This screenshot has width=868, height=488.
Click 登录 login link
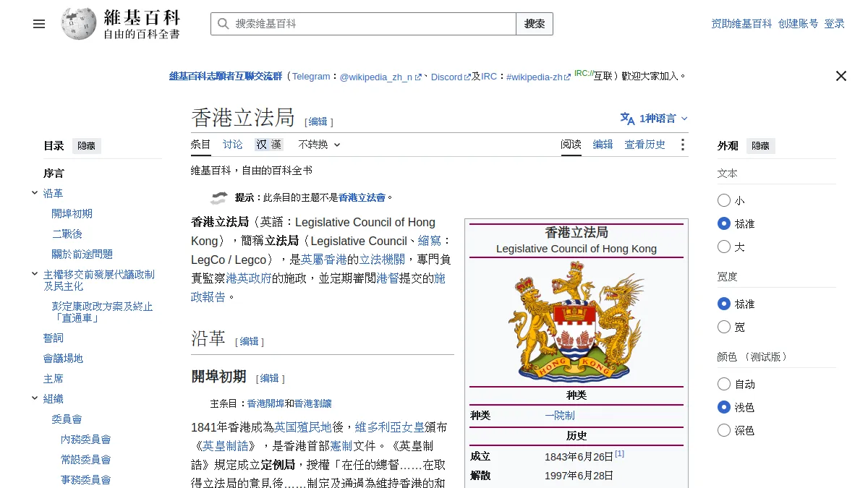tap(835, 24)
